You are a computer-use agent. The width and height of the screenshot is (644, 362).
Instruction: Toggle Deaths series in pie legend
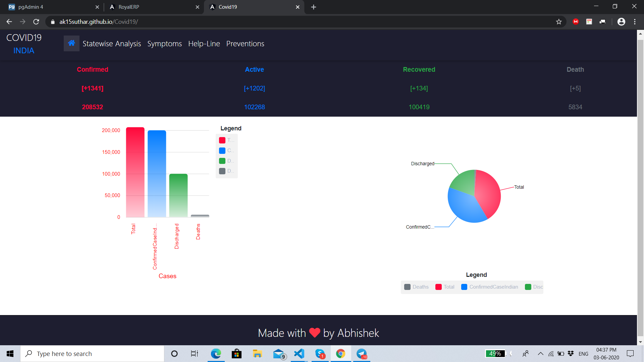417,287
